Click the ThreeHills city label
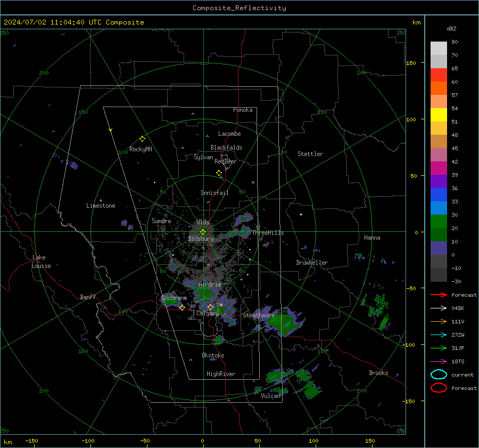The width and height of the screenshot is (479, 448). point(268,233)
